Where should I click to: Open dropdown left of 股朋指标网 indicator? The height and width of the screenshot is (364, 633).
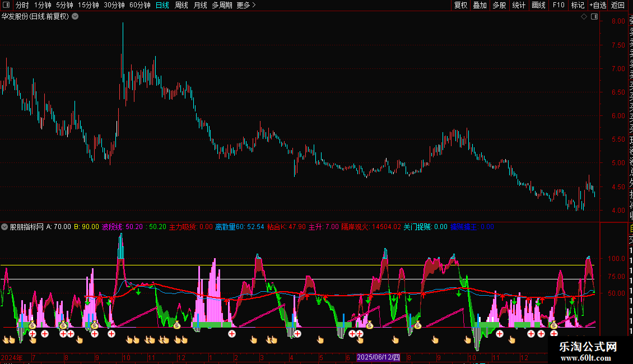(x=4, y=227)
